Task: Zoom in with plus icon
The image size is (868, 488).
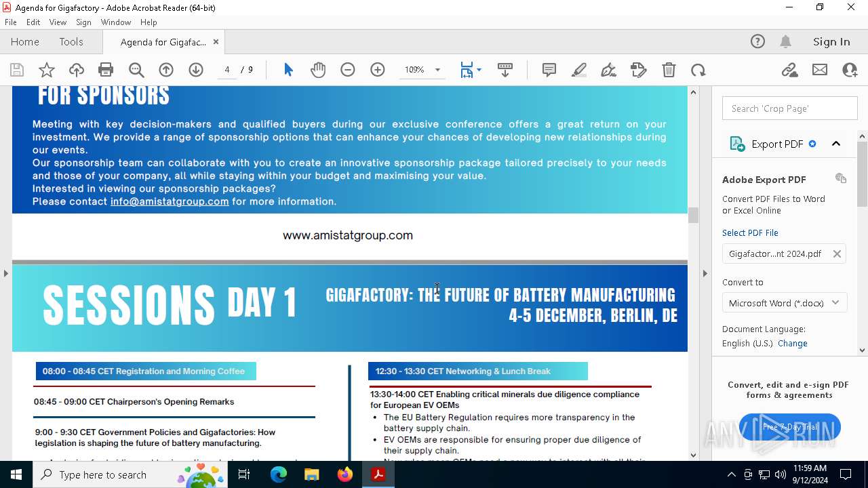Action: coord(378,70)
